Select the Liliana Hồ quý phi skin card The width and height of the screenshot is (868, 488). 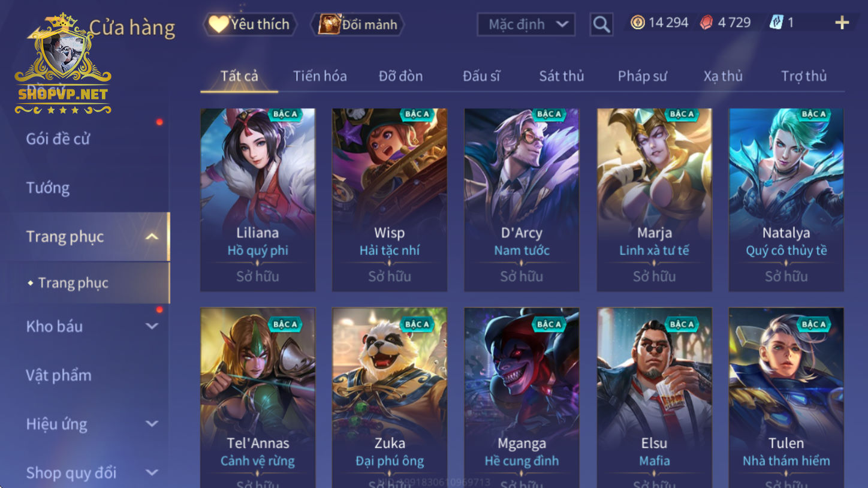(x=258, y=200)
